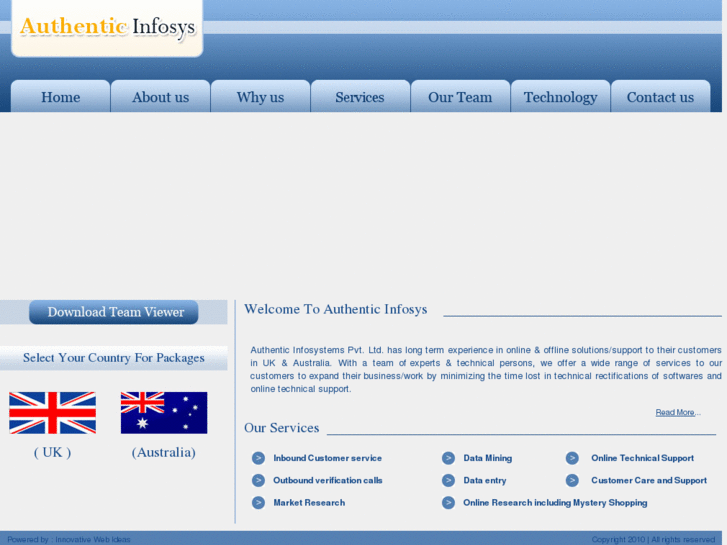Switch to the Technology tab
727x545 pixels.
click(x=561, y=96)
